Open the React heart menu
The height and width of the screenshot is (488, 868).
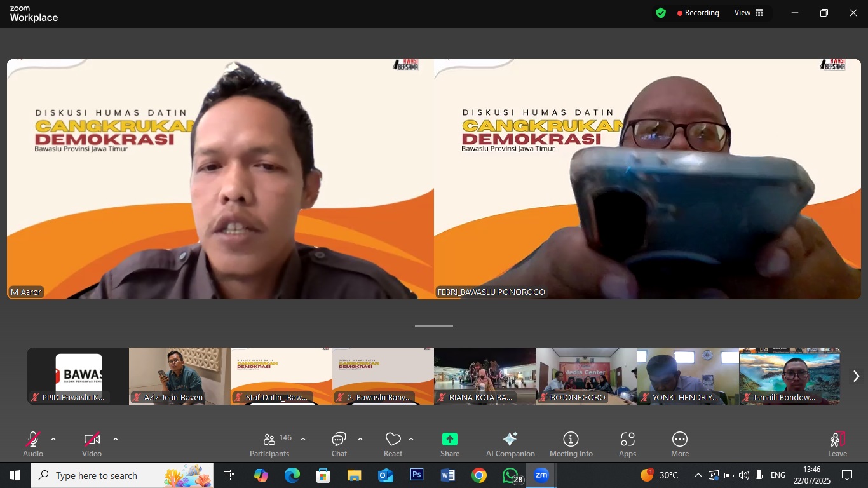pos(393,444)
